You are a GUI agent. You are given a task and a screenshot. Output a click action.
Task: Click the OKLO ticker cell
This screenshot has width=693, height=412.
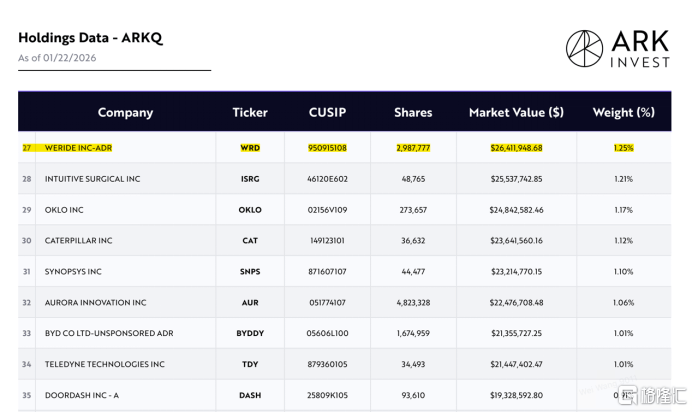tap(250, 210)
